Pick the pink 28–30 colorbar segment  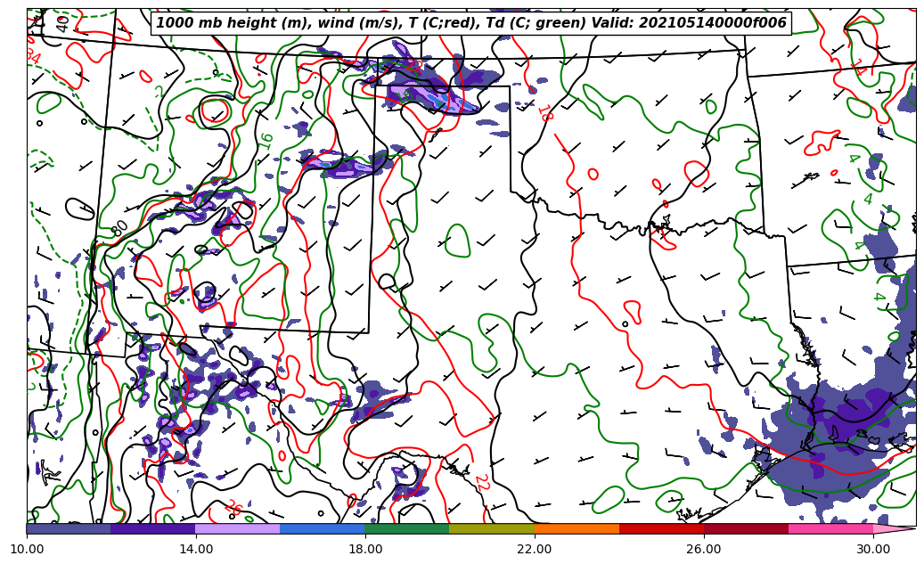point(830,528)
